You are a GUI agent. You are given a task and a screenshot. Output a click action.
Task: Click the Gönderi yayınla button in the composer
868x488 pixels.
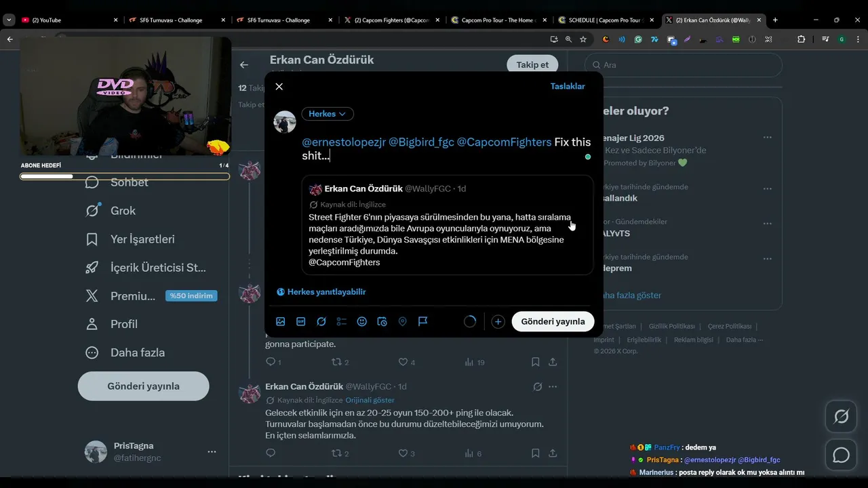(553, 321)
